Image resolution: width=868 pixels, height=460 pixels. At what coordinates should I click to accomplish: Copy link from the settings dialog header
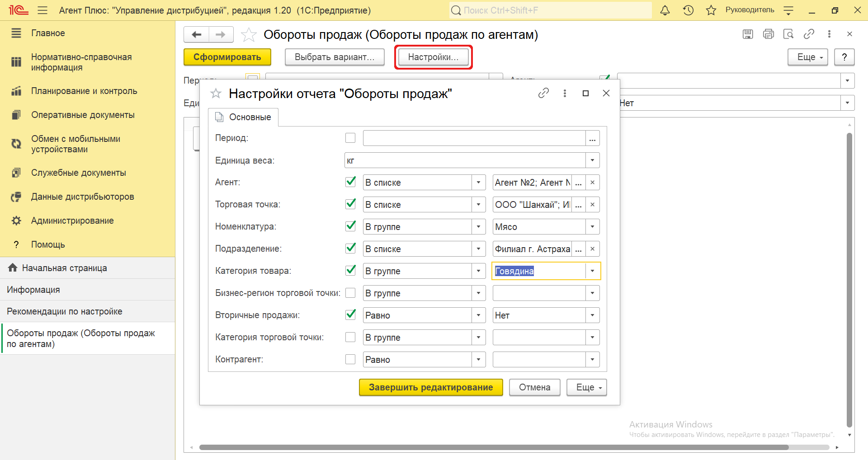click(x=543, y=93)
